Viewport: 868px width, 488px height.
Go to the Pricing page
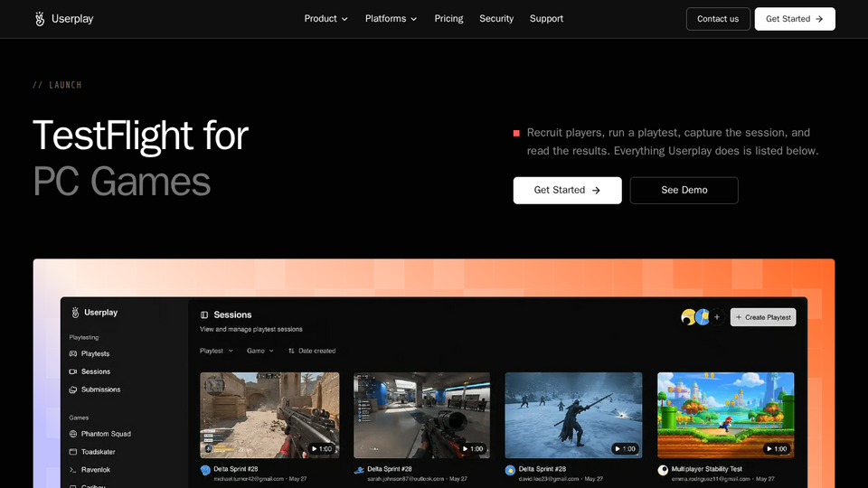click(x=448, y=19)
